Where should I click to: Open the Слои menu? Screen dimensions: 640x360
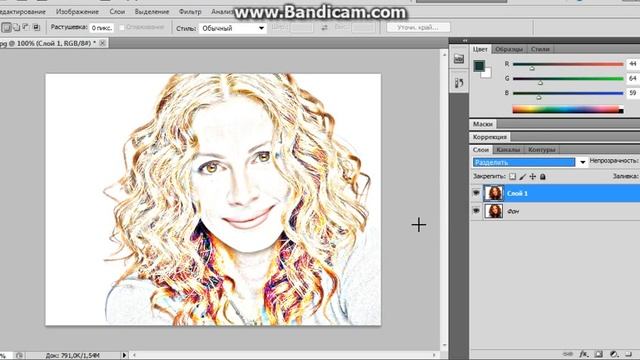(117, 12)
